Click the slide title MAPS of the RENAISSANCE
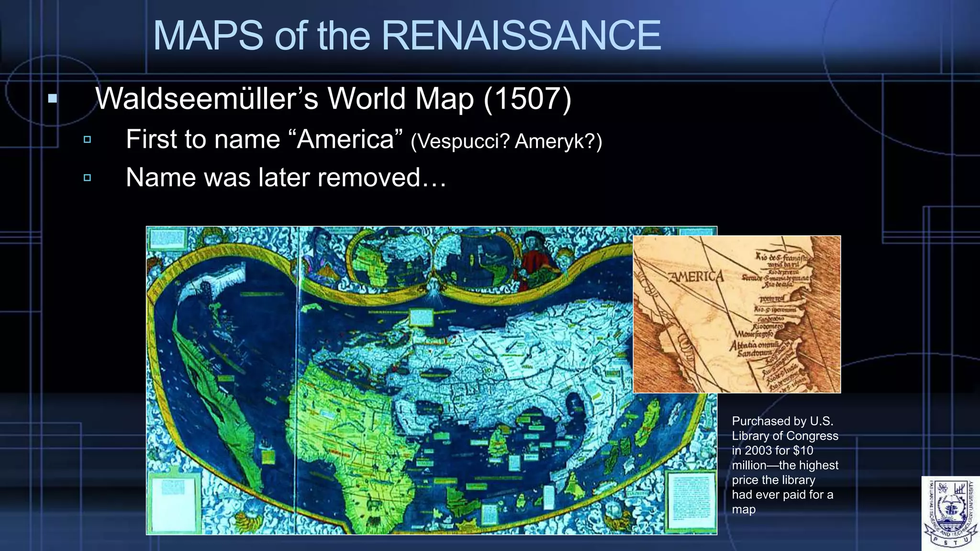Viewport: 980px width, 551px height. 407,35
